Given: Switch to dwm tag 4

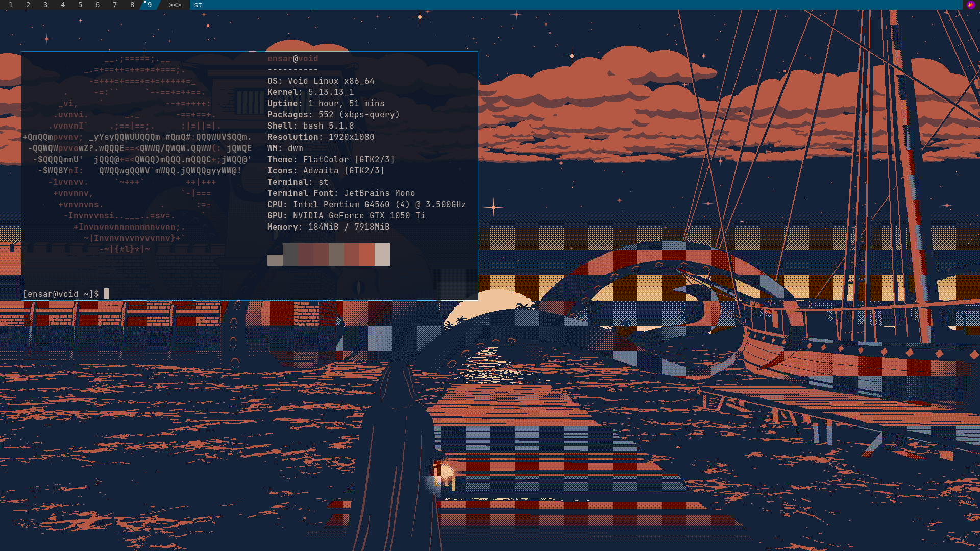Looking at the screenshot, I should point(63,5).
